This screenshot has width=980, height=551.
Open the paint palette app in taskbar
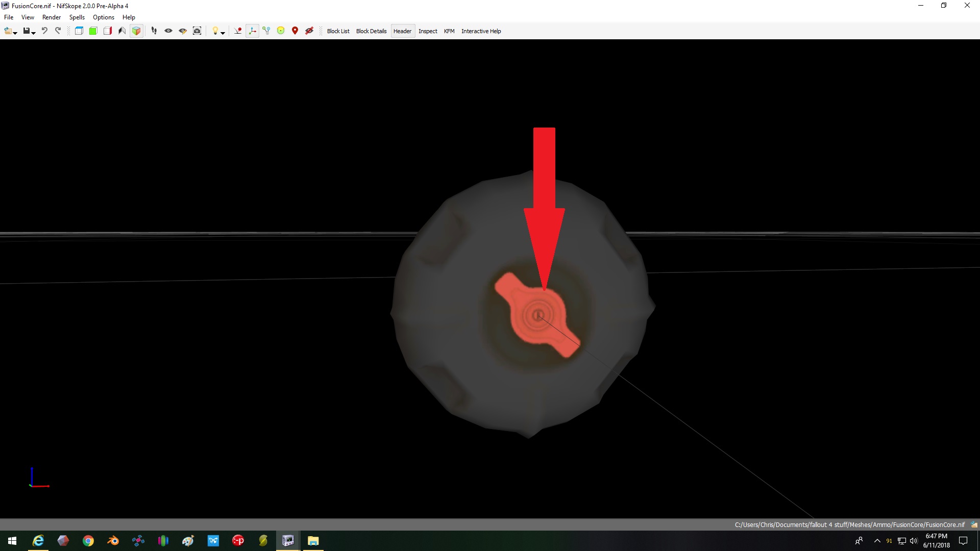tap(188, 541)
